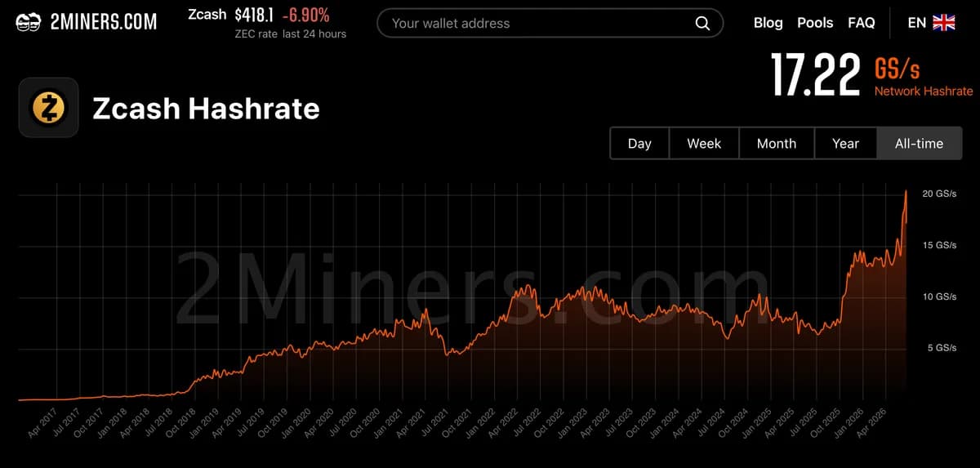Switch chart to Day range
980x468 pixels.
pos(639,143)
